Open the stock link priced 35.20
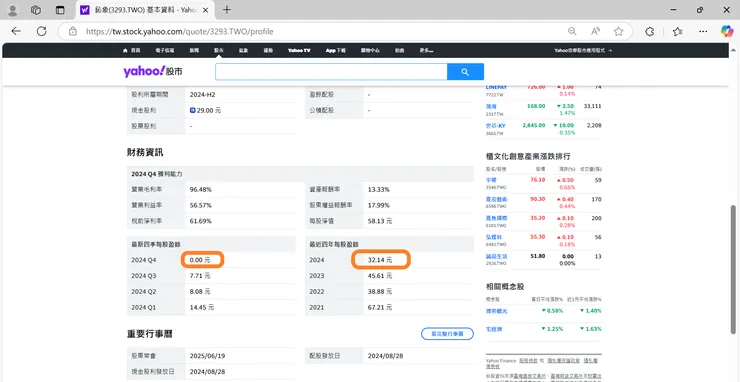The height and width of the screenshot is (382, 740). tap(495, 218)
